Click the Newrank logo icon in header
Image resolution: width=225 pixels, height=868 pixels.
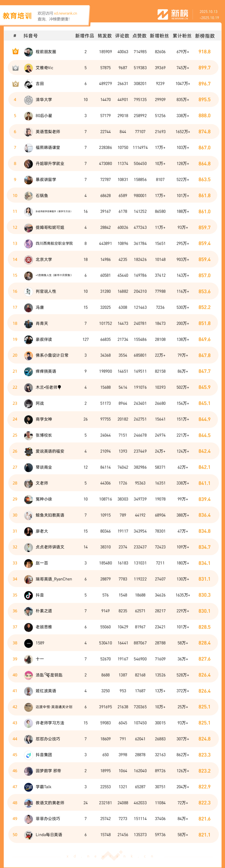click(163, 14)
